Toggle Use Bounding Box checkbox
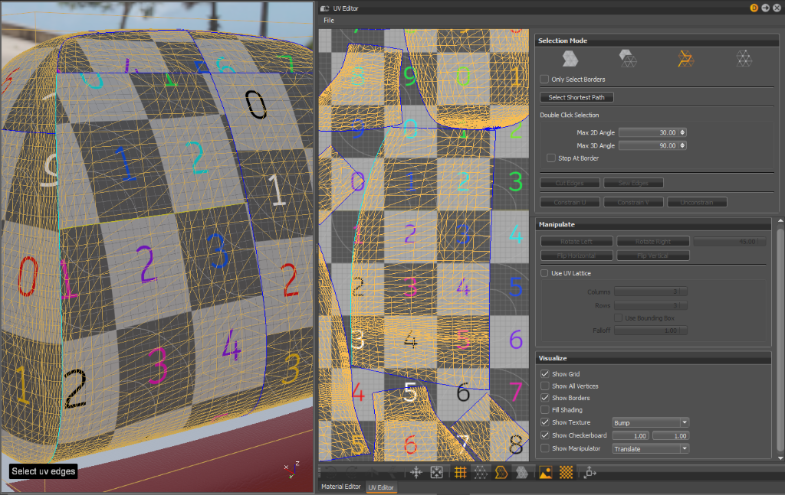 click(x=618, y=318)
